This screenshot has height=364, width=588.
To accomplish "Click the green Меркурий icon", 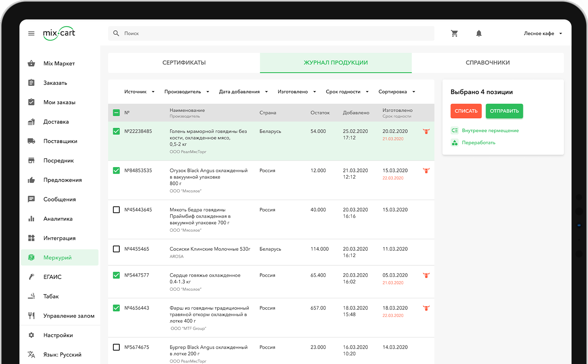I will [x=31, y=257].
